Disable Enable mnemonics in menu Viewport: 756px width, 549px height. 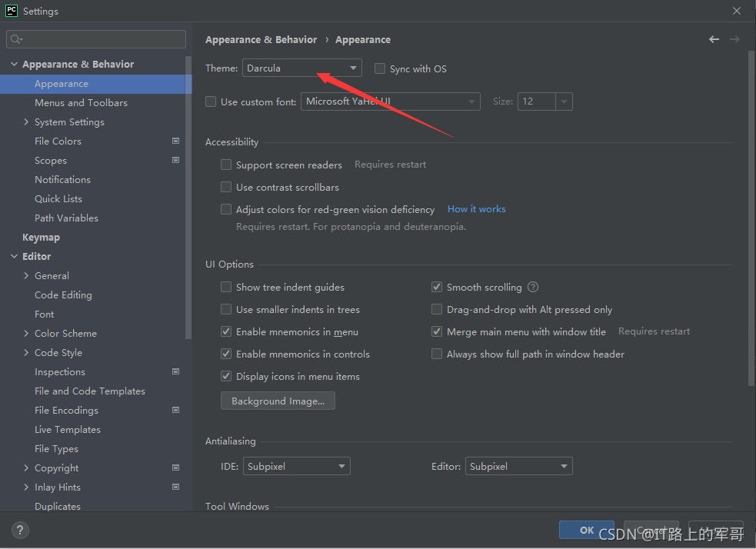coord(226,331)
